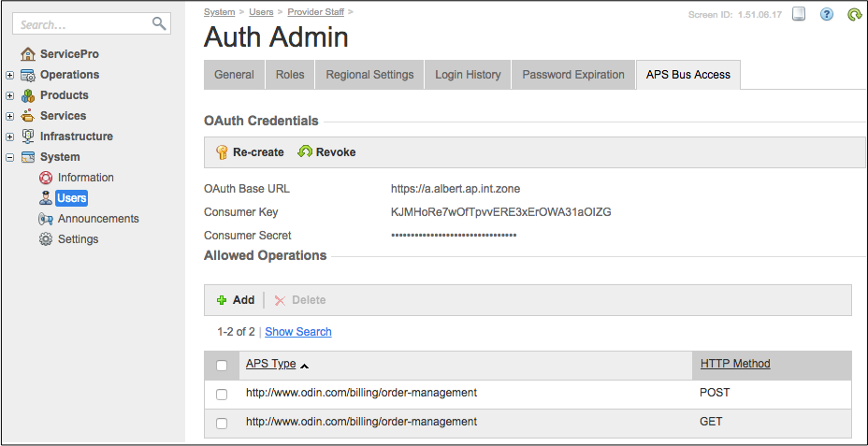Add a new allowed operation
The image size is (868, 446).
click(x=236, y=300)
